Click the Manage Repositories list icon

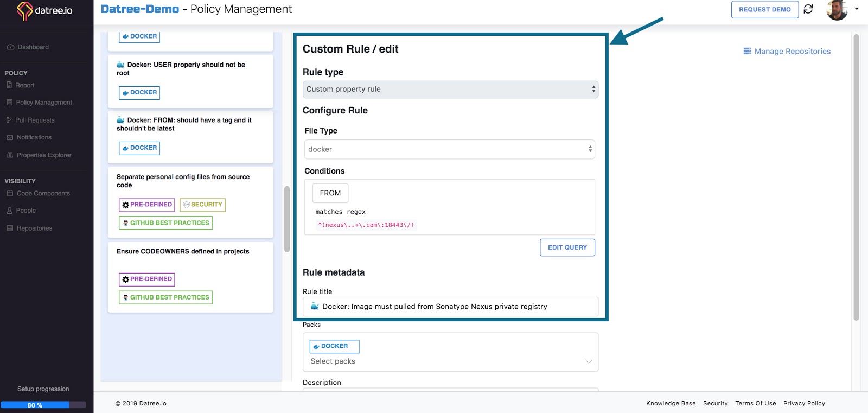[747, 51]
